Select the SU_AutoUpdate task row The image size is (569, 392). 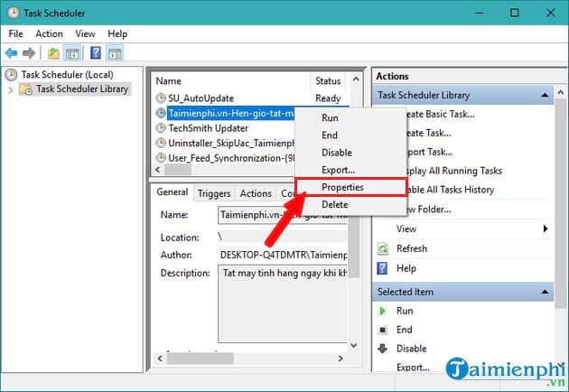coord(250,98)
